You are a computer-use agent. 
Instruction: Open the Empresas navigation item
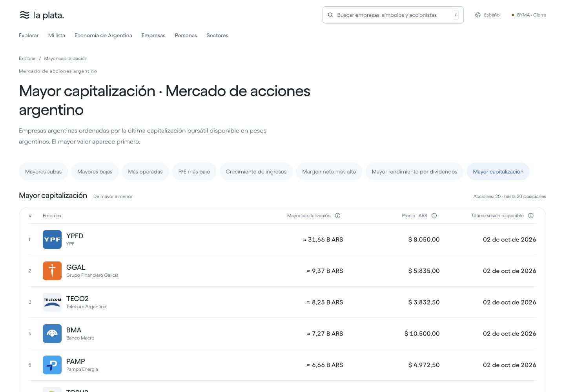click(x=153, y=35)
